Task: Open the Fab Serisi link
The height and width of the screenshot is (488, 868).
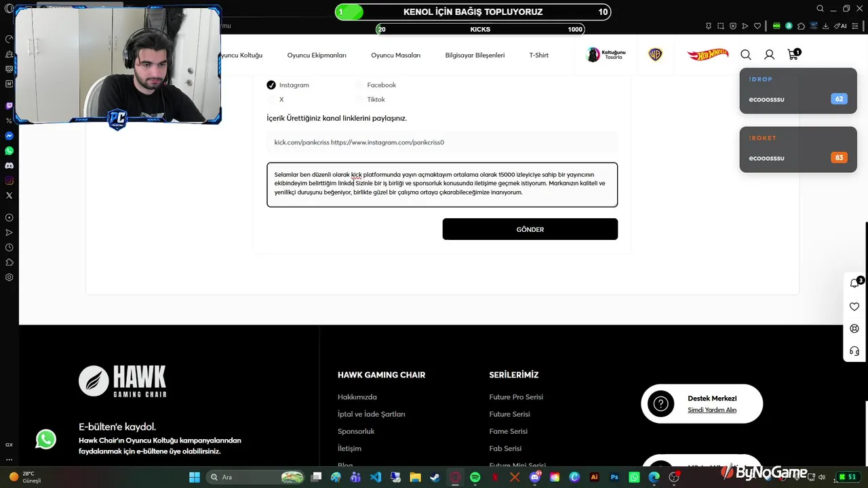Action: (x=505, y=449)
